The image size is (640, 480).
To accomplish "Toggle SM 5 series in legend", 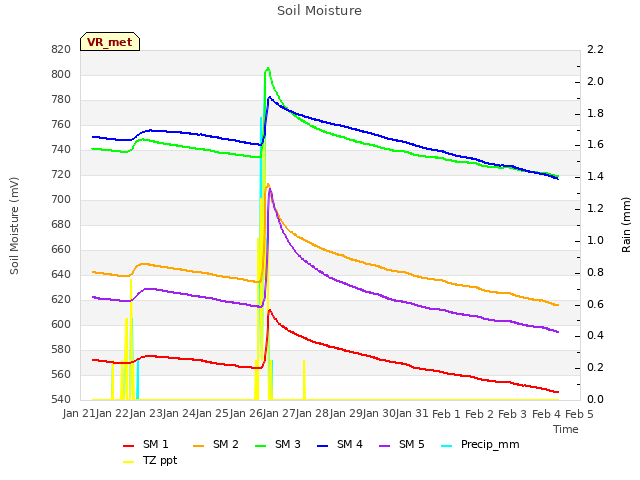I will coord(402,444).
